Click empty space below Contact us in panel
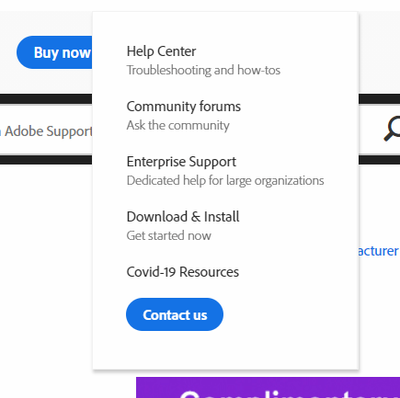The height and width of the screenshot is (398, 400). pos(225,350)
